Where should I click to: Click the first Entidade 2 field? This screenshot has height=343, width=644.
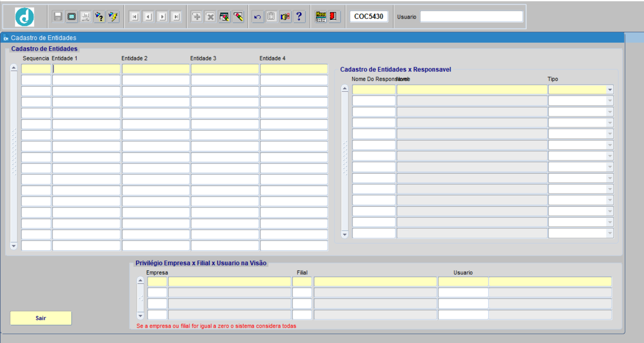156,69
